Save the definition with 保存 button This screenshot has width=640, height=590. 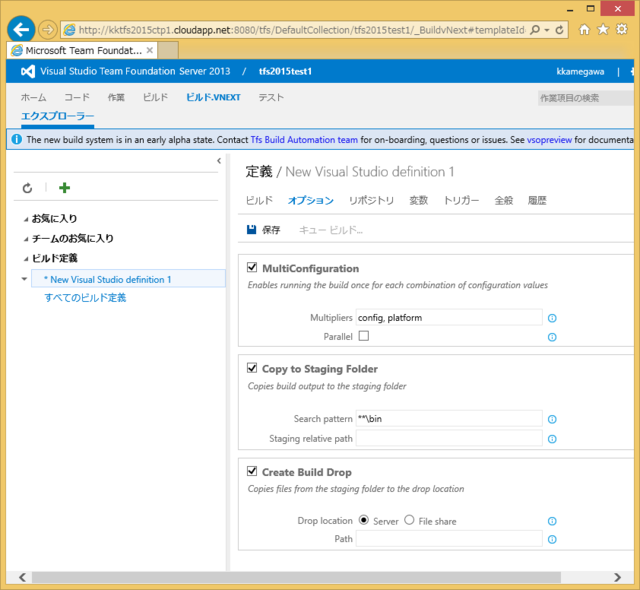click(264, 230)
